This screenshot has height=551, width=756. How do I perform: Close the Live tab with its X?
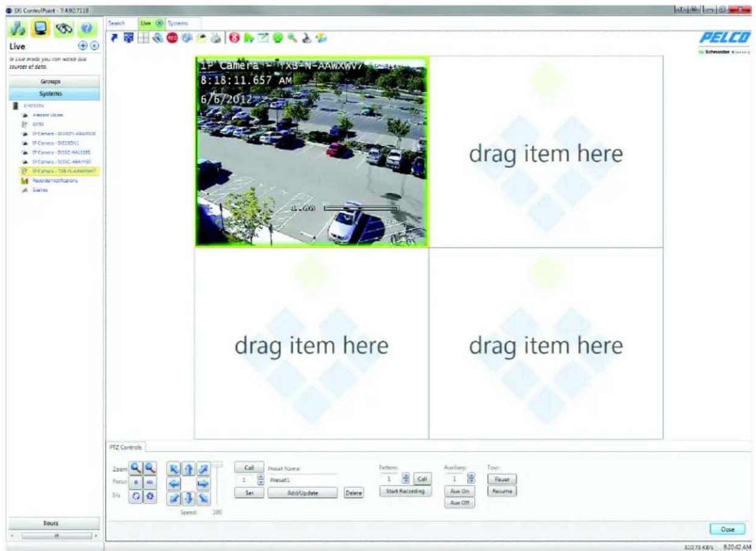click(159, 22)
